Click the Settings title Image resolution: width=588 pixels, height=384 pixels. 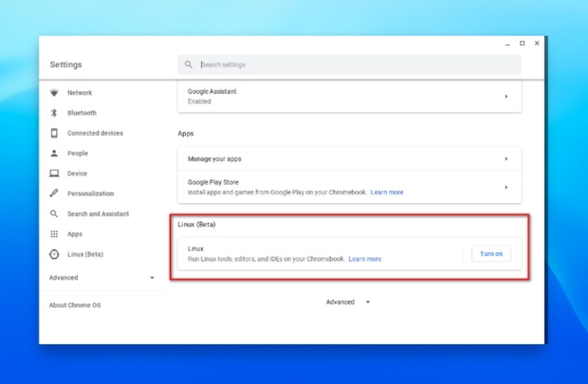click(x=66, y=64)
